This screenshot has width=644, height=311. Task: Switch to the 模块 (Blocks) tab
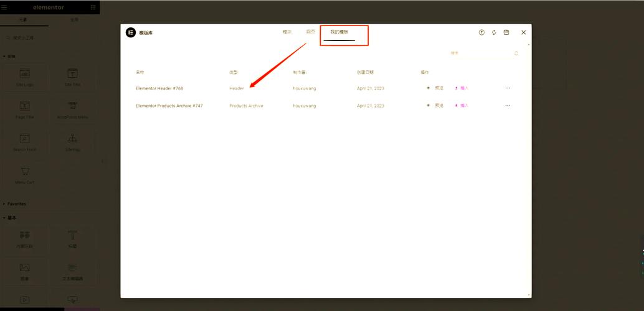pos(287,32)
